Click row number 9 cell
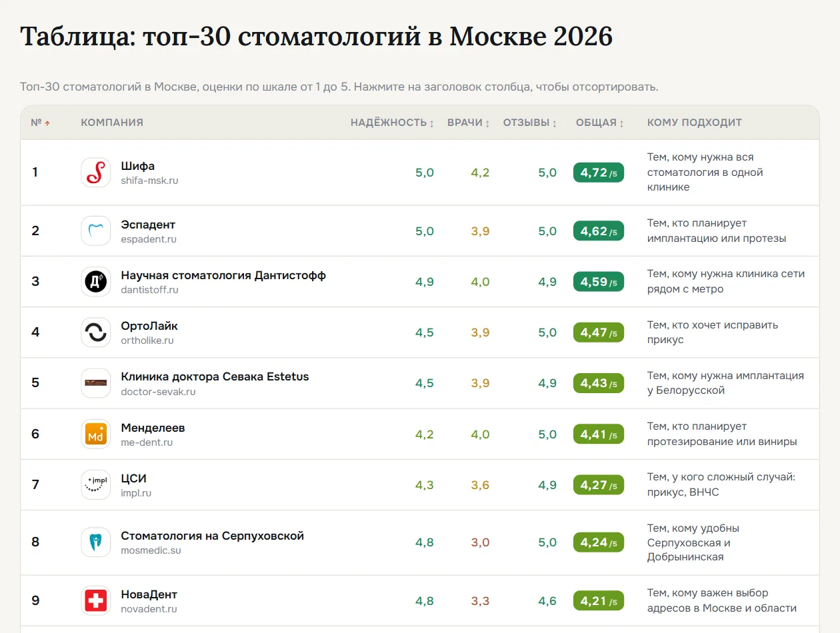 coord(35,601)
